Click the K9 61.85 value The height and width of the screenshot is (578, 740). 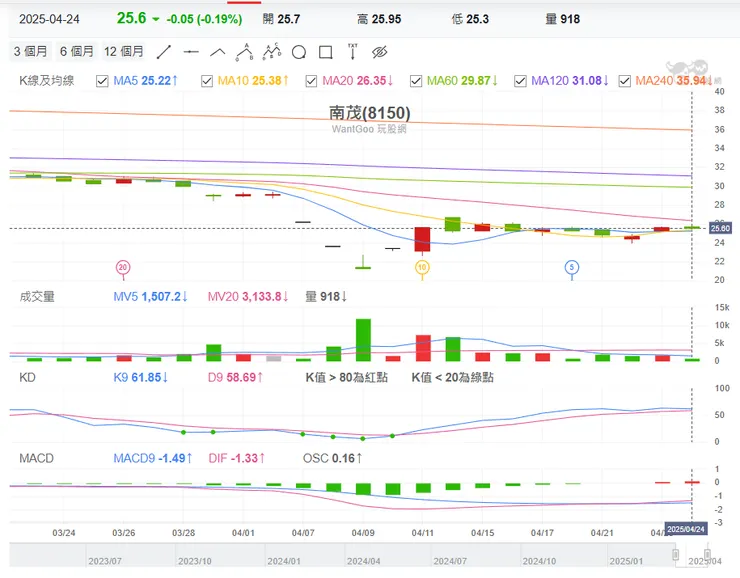point(141,377)
